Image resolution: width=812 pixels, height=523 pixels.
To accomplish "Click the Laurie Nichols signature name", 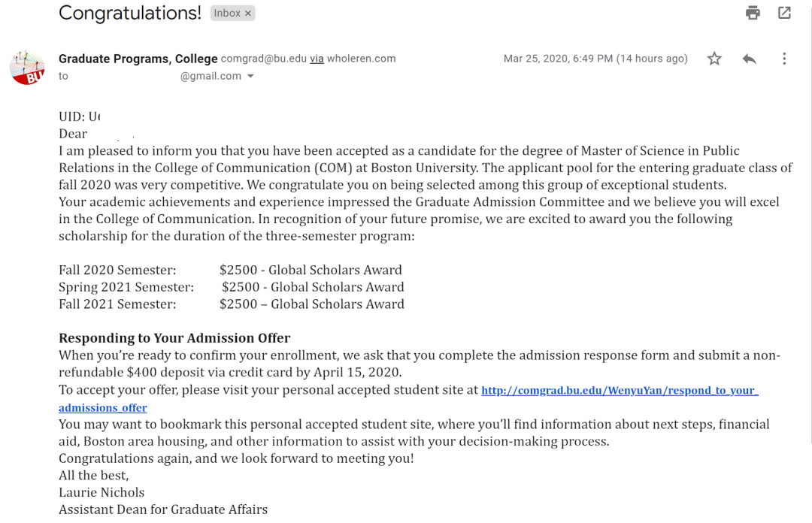I will 101,493.
